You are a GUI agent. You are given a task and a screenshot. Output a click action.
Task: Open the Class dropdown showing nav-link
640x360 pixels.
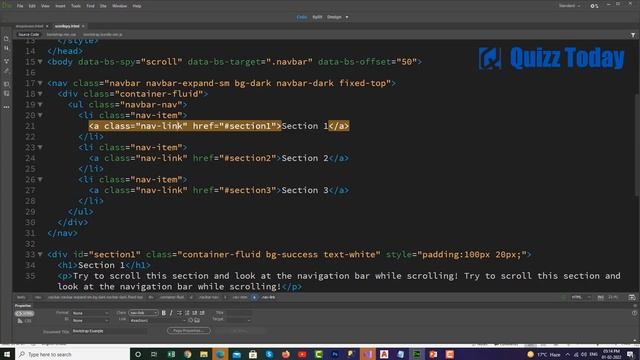pos(143,313)
